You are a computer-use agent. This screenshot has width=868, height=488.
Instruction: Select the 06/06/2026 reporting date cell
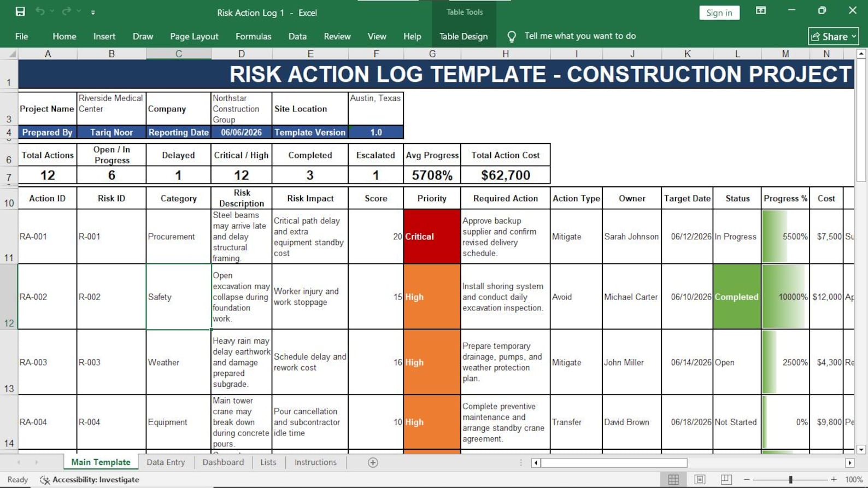[x=241, y=132]
